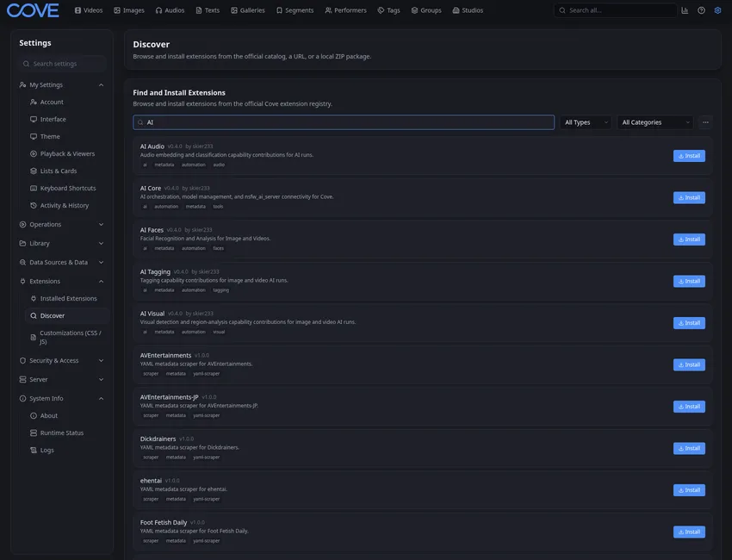Viewport: 732px width, 560px height.
Task: Click the Playback & Viewers icon
Action: (x=33, y=153)
